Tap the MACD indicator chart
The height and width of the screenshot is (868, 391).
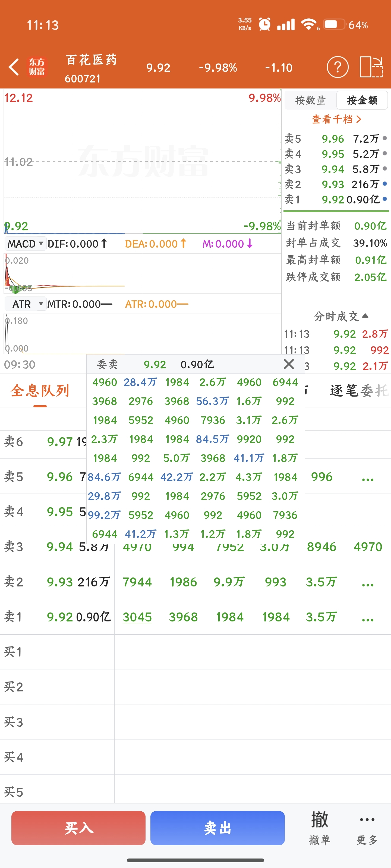(x=142, y=274)
